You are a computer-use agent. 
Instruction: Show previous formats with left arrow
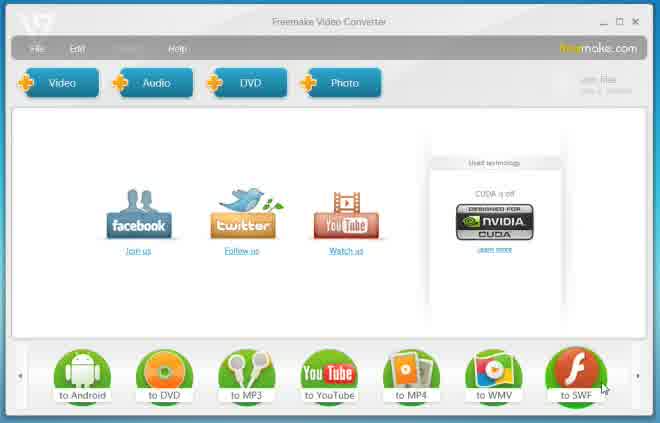click(20, 376)
